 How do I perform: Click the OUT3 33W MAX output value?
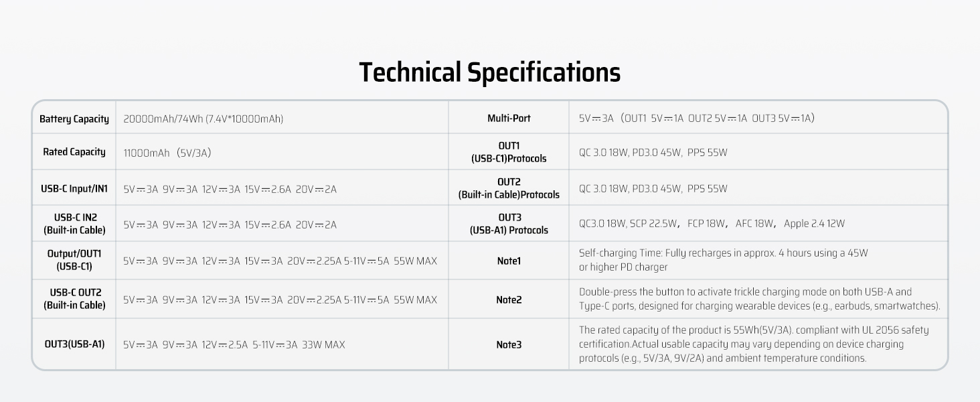pyautogui.click(x=234, y=345)
